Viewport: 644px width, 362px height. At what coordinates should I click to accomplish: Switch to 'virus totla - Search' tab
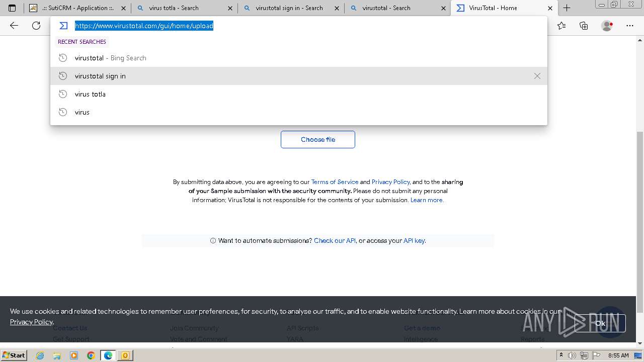point(184,8)
